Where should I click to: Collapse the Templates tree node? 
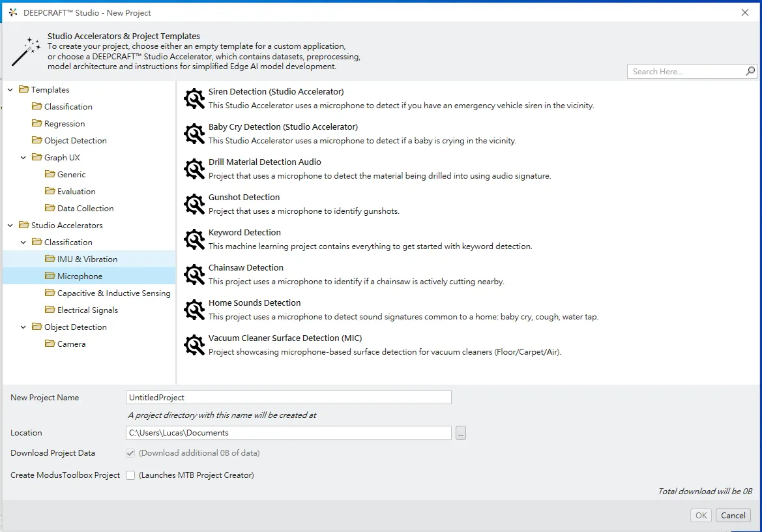(x=10, y=90)
